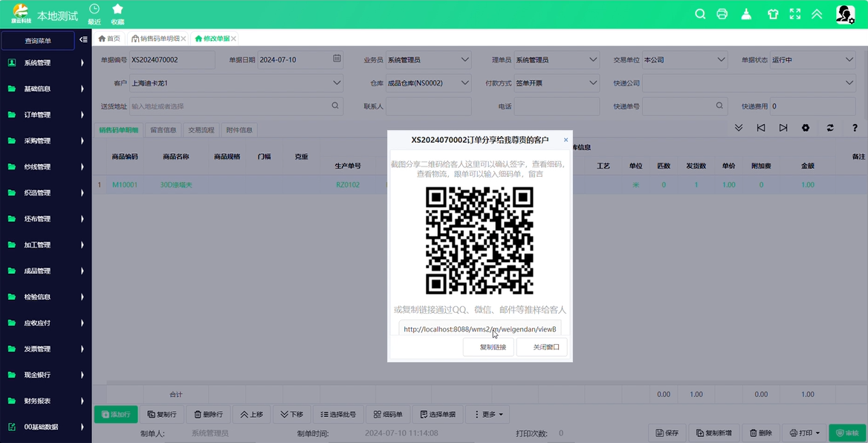This screenshot has width=868, height=443.
Task: Open grid settings gear icon
Action: (806, 127)
